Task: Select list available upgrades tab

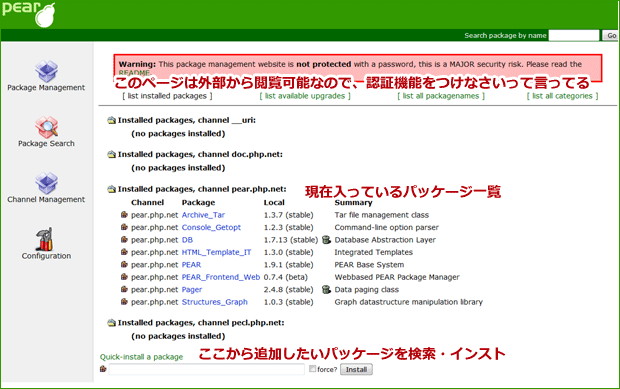Action: [305, 96]
